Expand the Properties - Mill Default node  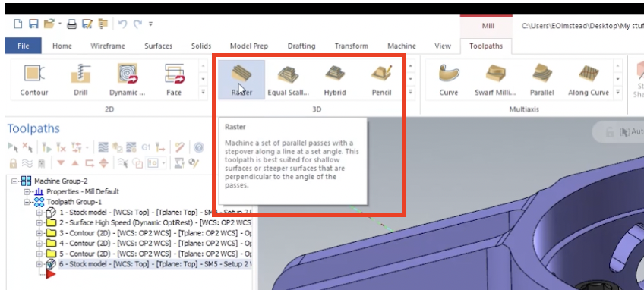point(27,191)
